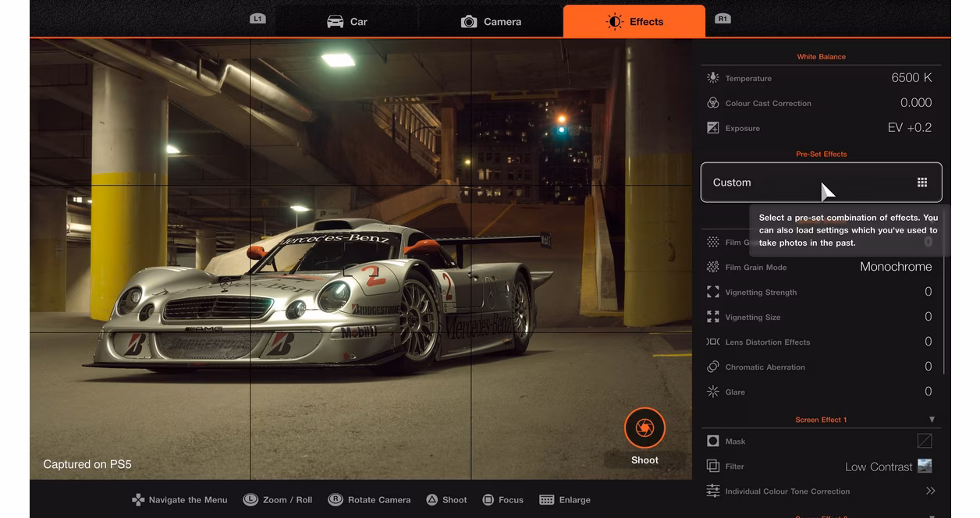Screen dimensions: 980x518
Task: Click the Vignetting Strength icon
Action: (712, 292)
